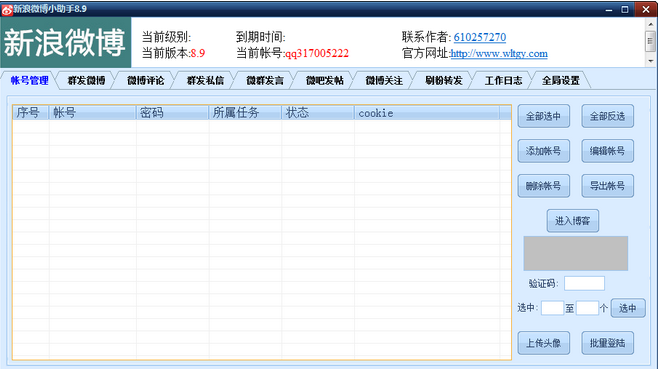Open the 帐号管理 tab
The image size is (659, 369).
pos(29,80)
